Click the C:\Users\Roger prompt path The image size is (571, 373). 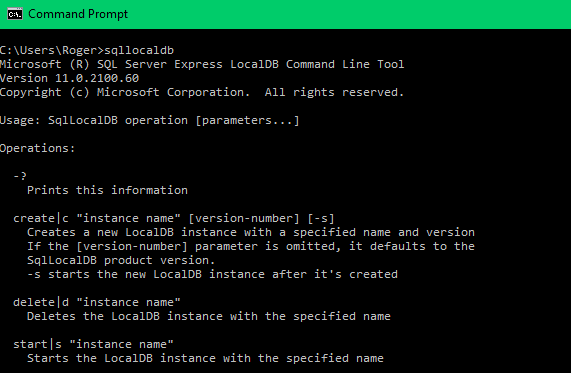[x=49, y=50]
